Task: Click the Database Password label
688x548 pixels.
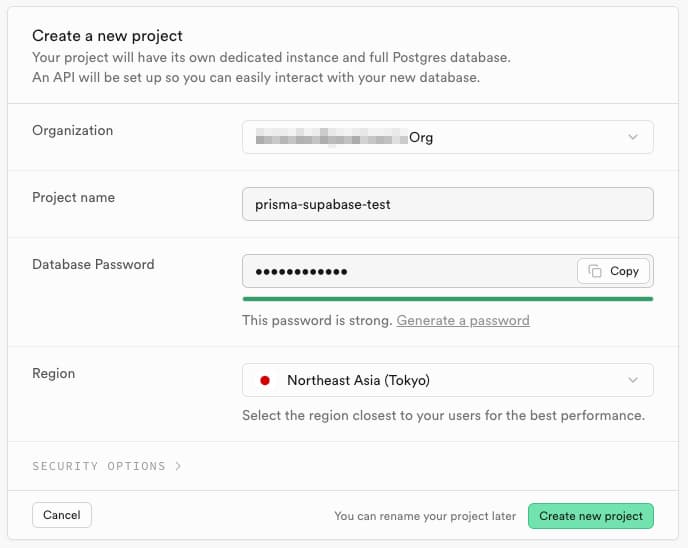Action: (93, 264)
